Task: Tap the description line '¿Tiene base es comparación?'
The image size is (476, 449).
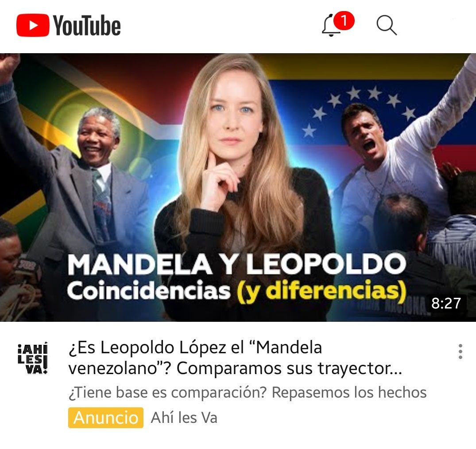Action: 167,392
